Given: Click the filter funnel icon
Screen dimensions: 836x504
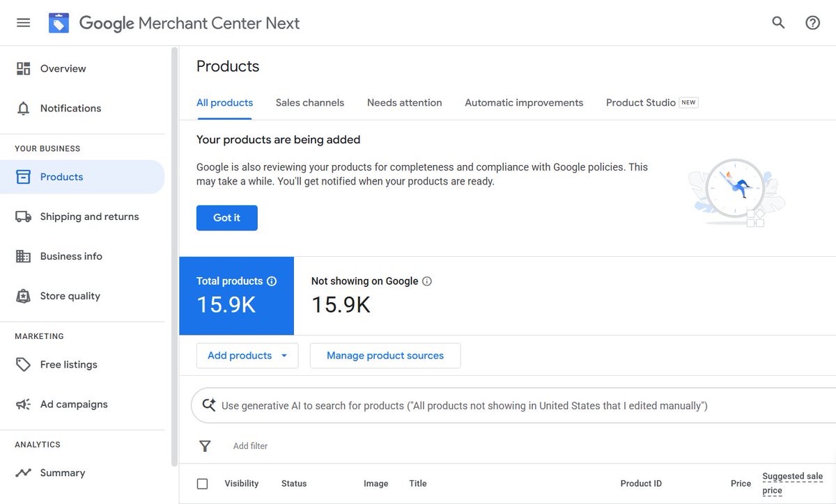Looking at the screenshot, I should pos(205,446).
